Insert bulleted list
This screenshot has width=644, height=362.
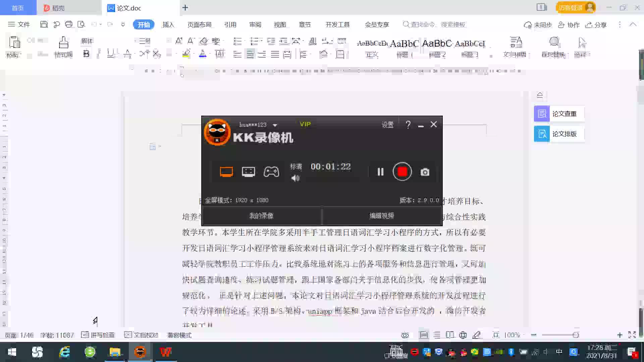pos(237,41)
